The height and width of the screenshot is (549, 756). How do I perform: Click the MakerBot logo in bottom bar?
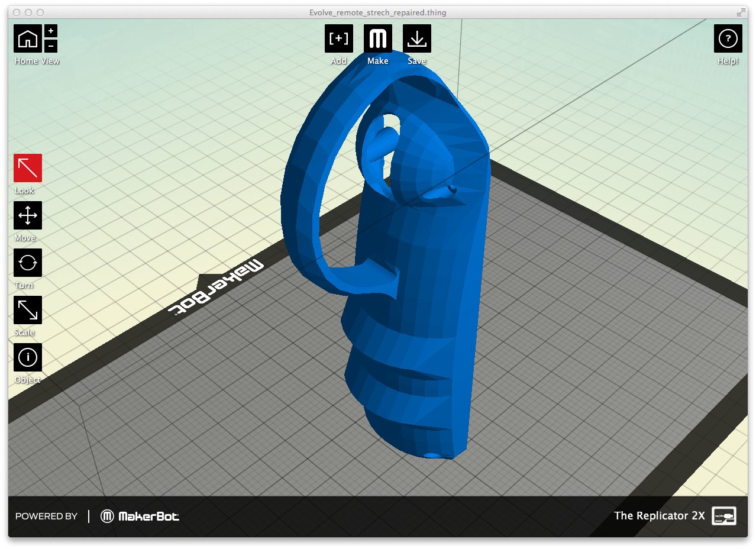(140, 516)
